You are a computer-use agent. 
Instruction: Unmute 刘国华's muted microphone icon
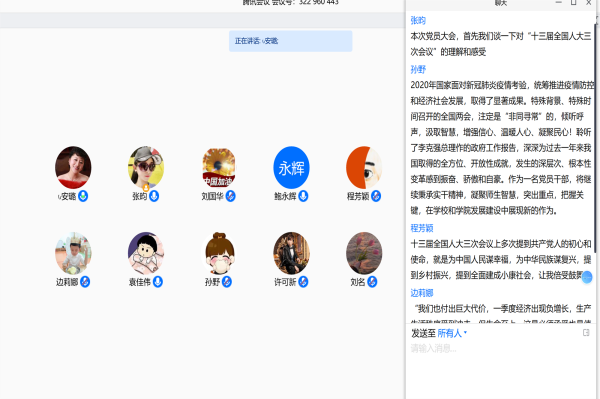point(230,196)
